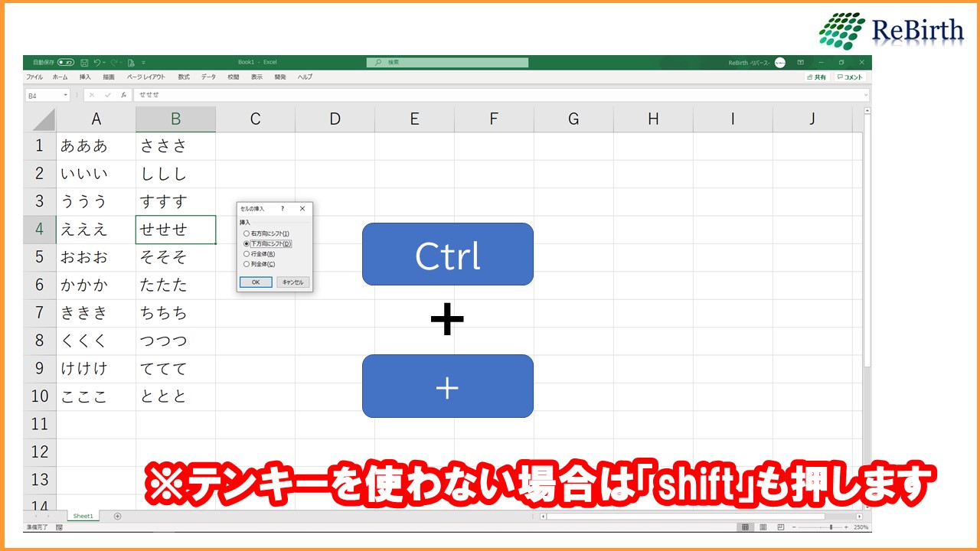980x551 pixels.
Task: Open Customize Quick Access Toolbar dropdown
Action: tap(143, 63)
